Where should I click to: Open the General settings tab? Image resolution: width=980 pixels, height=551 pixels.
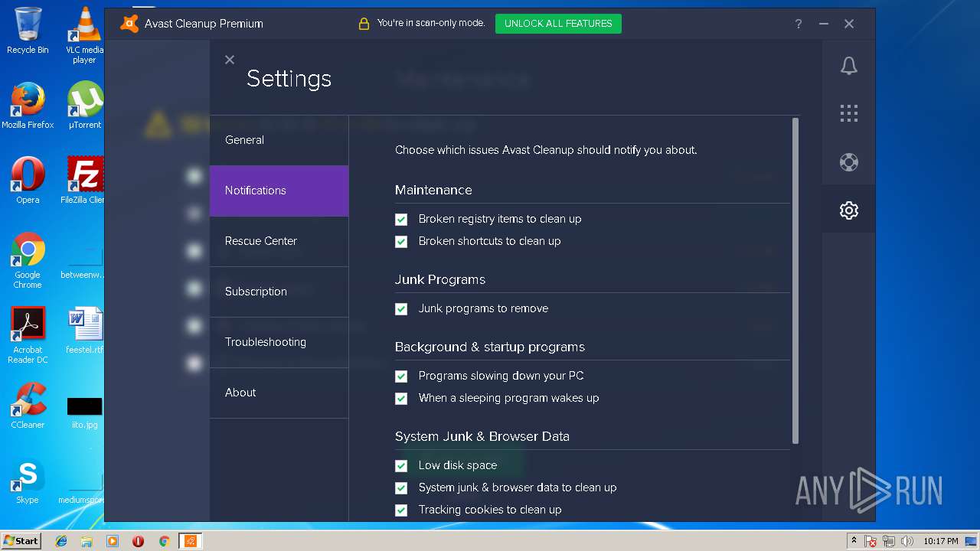(279, 140)
